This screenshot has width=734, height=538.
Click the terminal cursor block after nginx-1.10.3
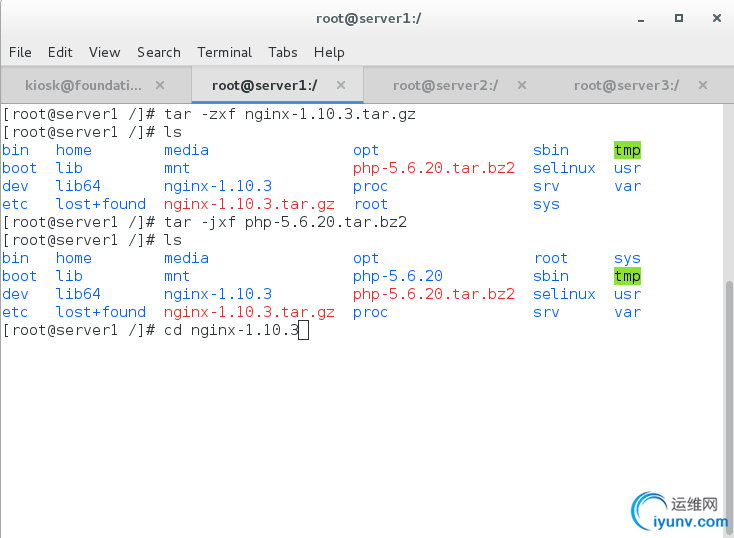[304, 330]
